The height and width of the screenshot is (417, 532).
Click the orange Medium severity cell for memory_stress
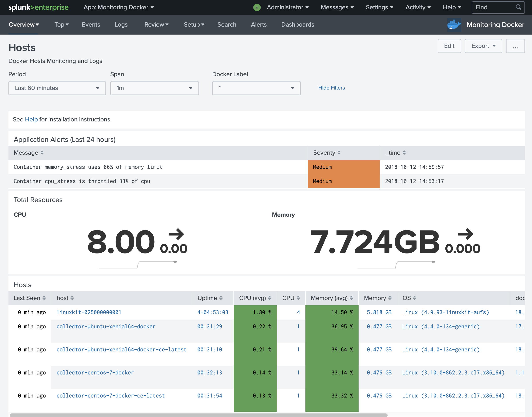(x=344, y=167)
